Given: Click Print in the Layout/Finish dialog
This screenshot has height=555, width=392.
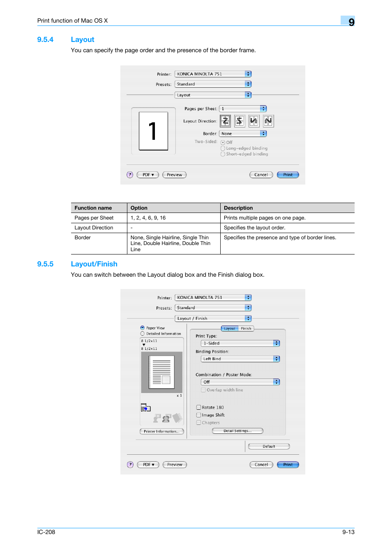Looking at the screenshot, I should (x=288, y=465).
